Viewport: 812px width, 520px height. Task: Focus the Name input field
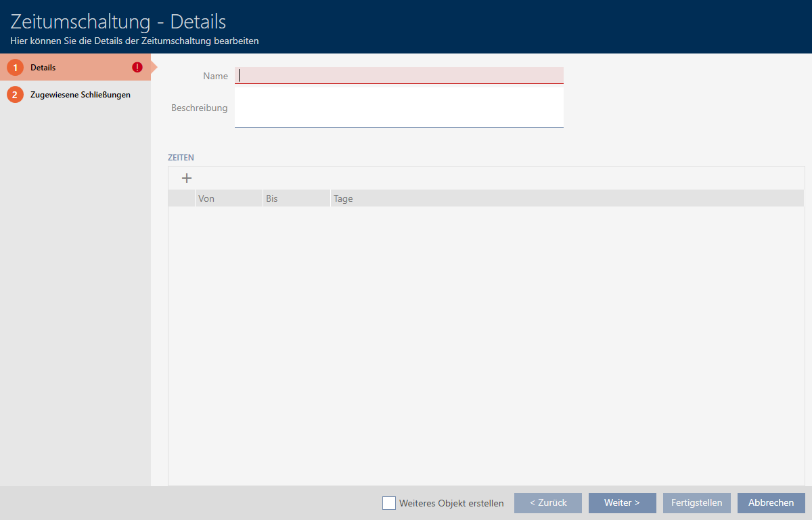[399, 75]
